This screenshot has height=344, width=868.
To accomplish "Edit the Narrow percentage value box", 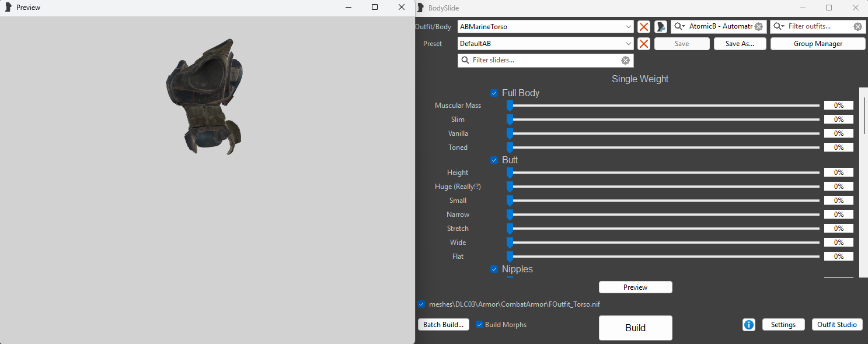I will pos(838,215).
